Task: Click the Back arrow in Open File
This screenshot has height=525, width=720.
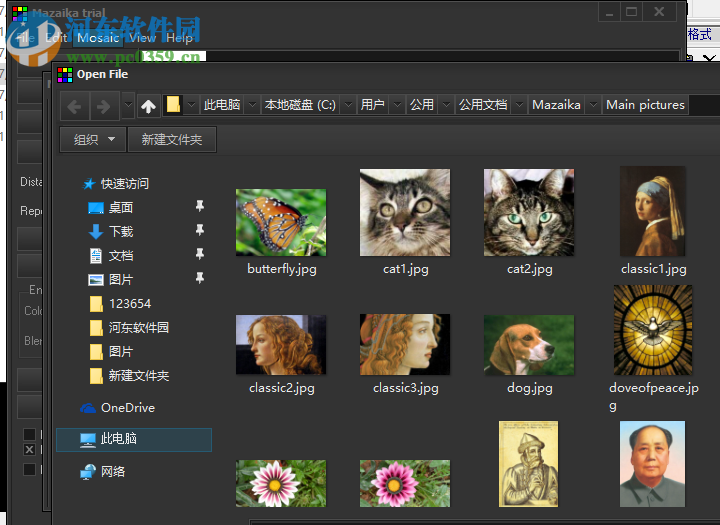Action: [x=74, y=106]
